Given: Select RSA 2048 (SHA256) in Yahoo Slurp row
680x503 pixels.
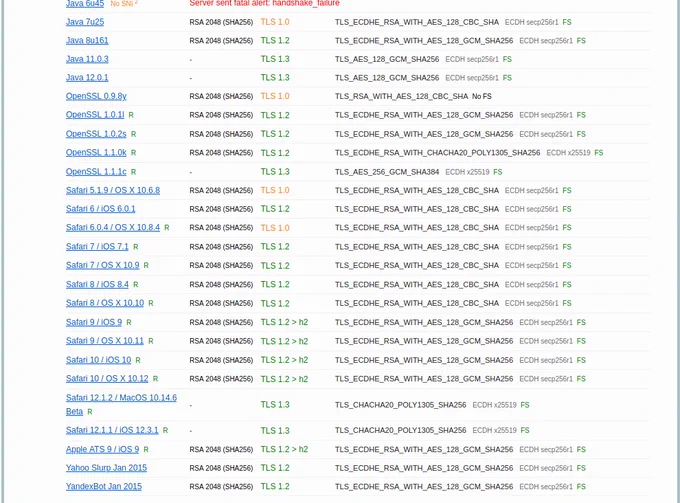Looking at the screenshot, I should pos(221,468).
